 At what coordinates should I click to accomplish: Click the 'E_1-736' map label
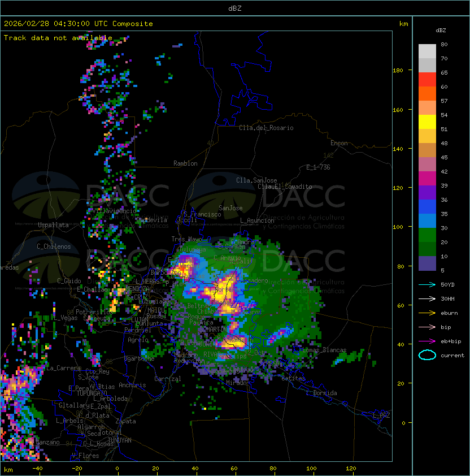tap(318, 167)
